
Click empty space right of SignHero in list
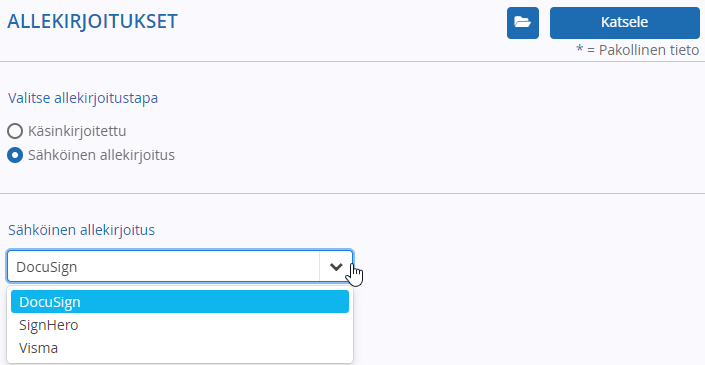214,325
